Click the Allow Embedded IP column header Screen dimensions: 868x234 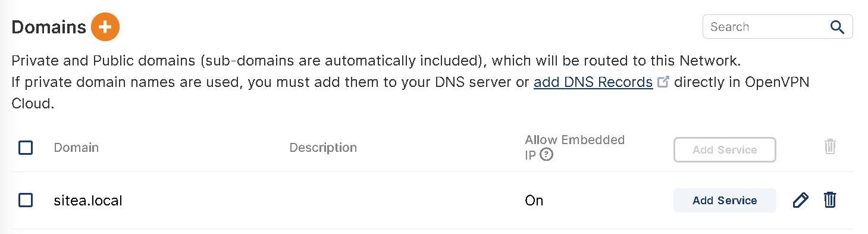(575, 147)
